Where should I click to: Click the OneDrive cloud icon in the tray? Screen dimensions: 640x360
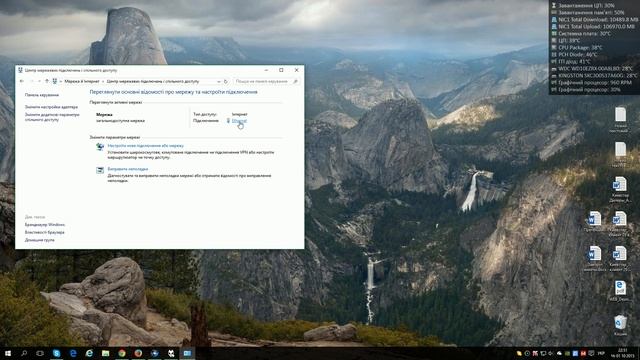(x=559, y=353)
